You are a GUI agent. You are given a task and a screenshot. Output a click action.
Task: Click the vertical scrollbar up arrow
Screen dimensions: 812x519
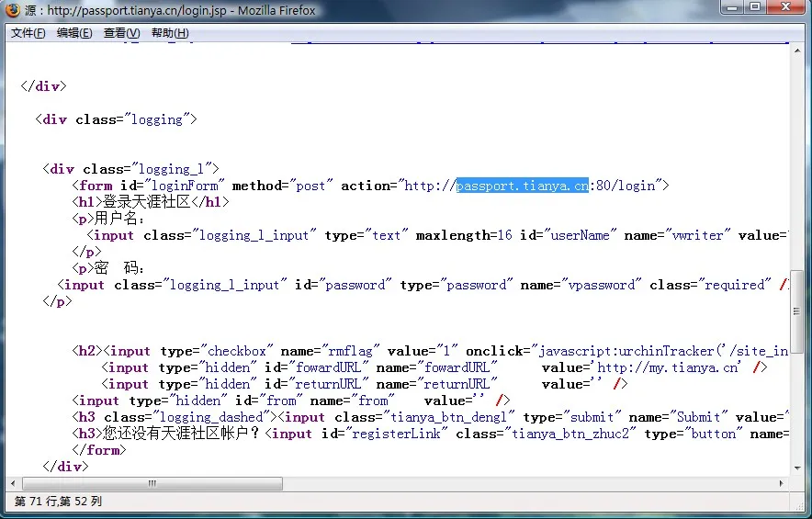pos(797,51)
